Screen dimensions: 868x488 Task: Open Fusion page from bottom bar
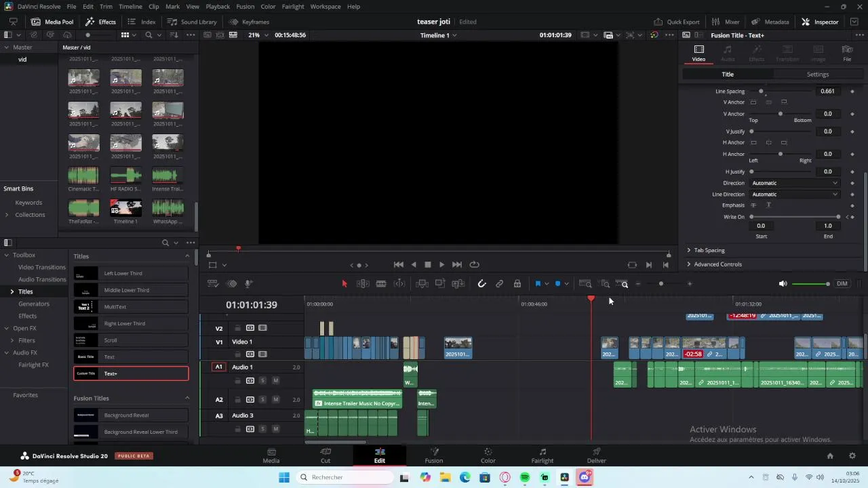tap(434, 455)
